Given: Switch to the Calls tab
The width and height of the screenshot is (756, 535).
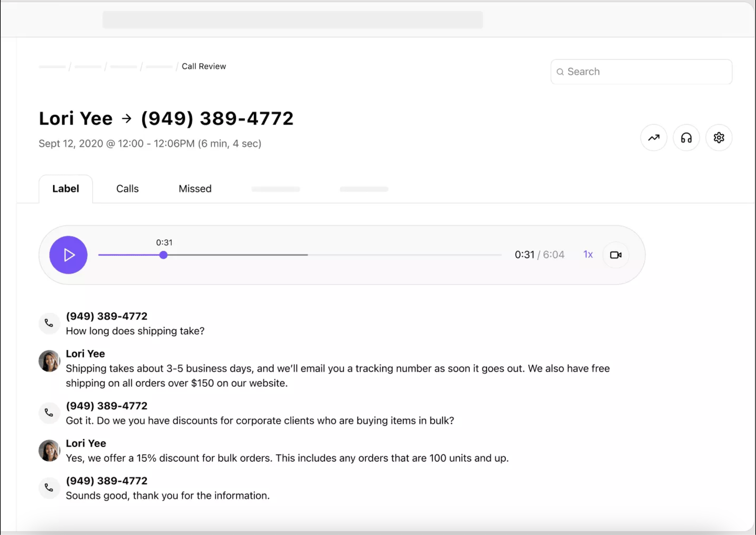Looking at the screenshot, I should click(127, 189).
